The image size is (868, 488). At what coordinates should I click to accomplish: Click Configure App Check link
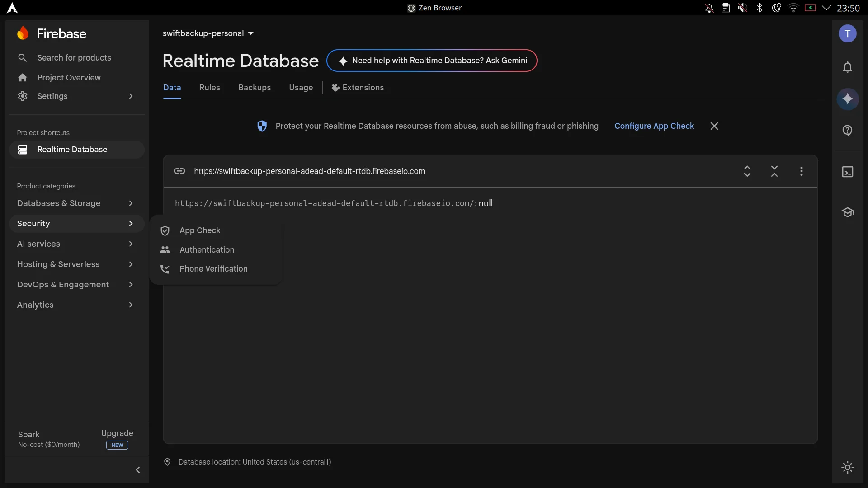tap(654, 126)
